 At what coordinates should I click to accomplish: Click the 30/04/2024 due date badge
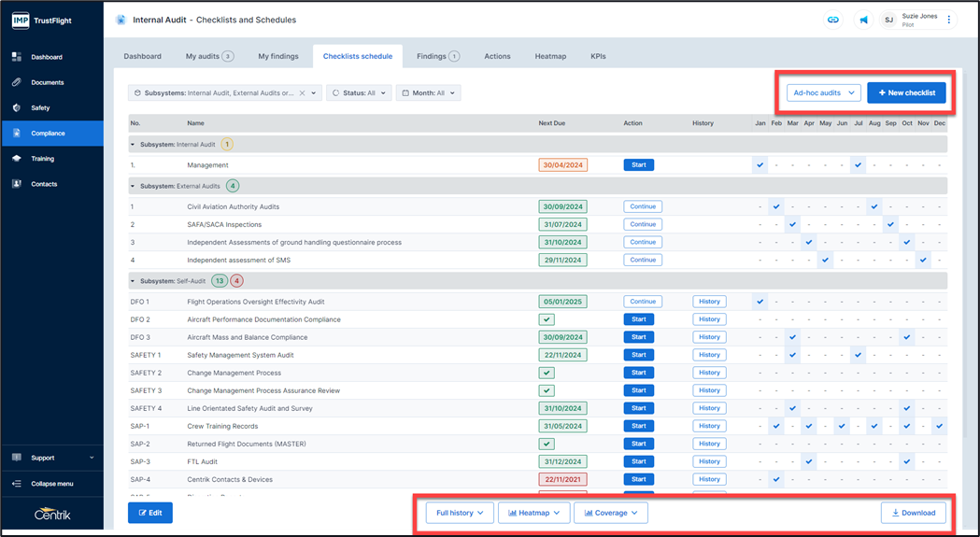[x=562, y=165]
